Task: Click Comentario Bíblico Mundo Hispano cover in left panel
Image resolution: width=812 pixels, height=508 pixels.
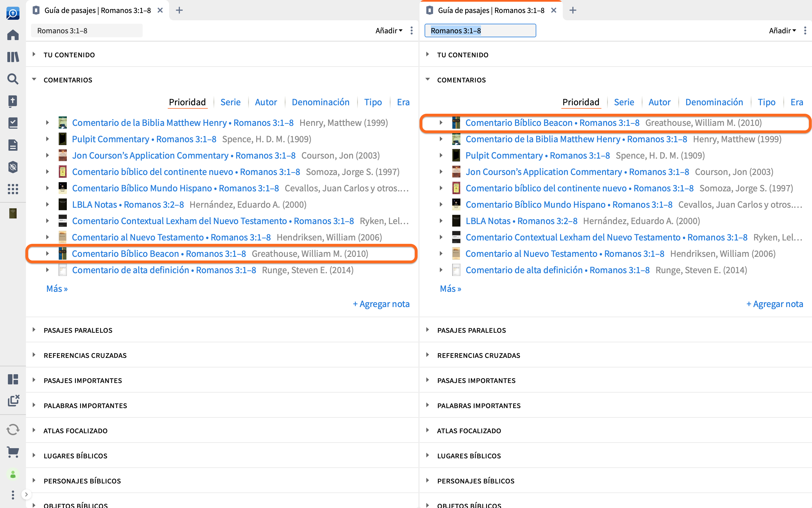Action: click(63, 188)
